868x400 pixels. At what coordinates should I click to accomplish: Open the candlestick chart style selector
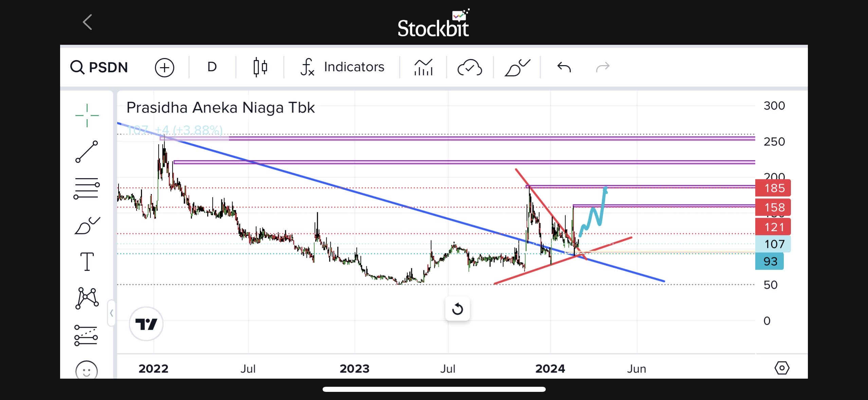click(x=260, y=67)
